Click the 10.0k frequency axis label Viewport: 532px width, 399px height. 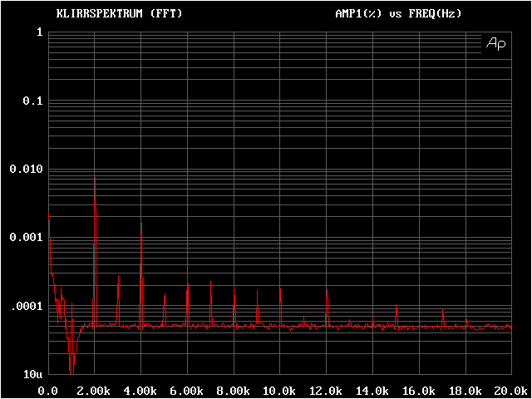click(280, 390)
